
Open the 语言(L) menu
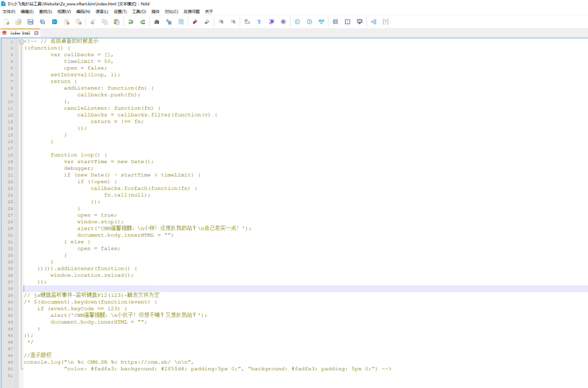coord(102,11)
